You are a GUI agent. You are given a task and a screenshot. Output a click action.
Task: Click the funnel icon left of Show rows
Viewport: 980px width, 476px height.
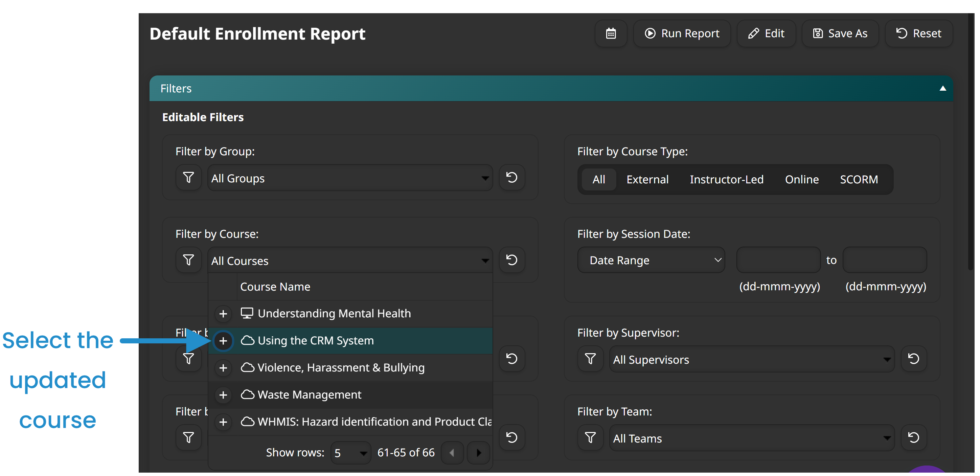click(189, 437)
